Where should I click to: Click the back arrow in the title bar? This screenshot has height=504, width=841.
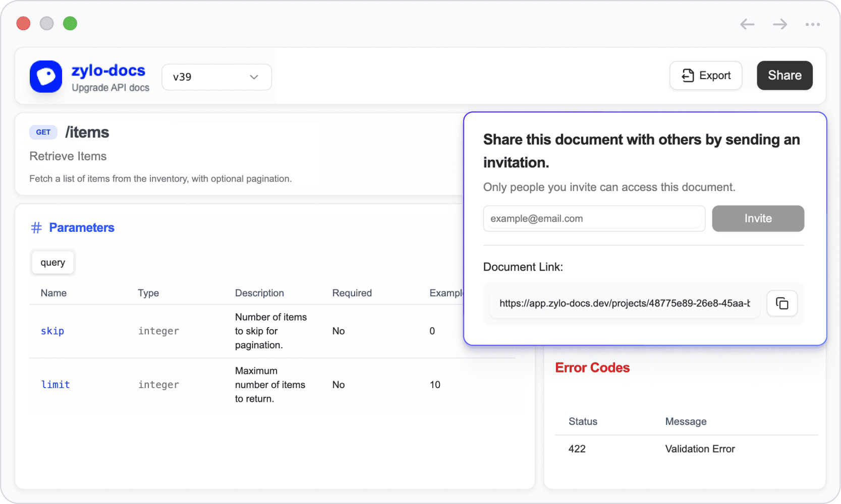(747, 24)
